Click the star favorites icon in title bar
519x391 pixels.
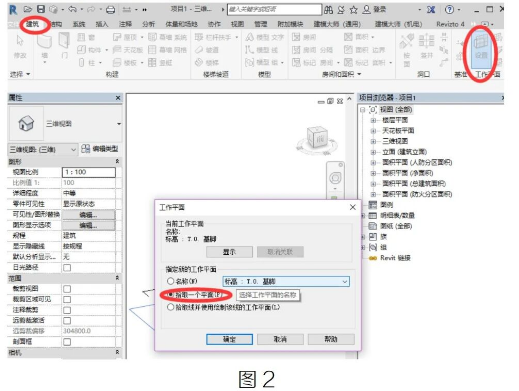353,10
